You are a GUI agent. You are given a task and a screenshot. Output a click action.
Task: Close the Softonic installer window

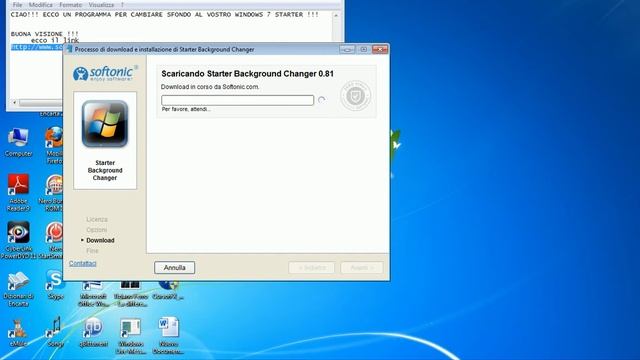(x=380, y=49)
